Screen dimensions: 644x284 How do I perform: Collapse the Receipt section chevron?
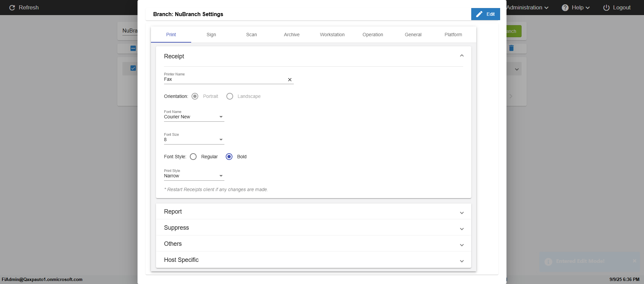tap(462, 56)
